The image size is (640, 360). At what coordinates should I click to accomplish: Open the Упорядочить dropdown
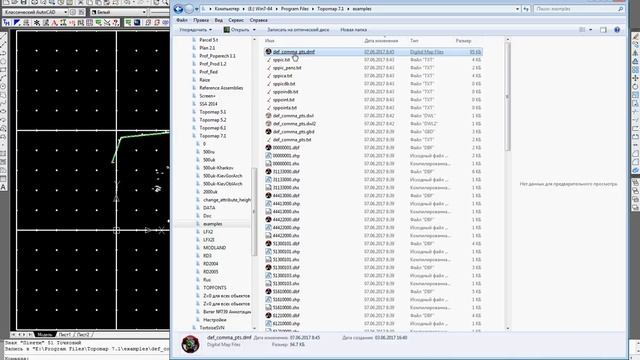196,30
